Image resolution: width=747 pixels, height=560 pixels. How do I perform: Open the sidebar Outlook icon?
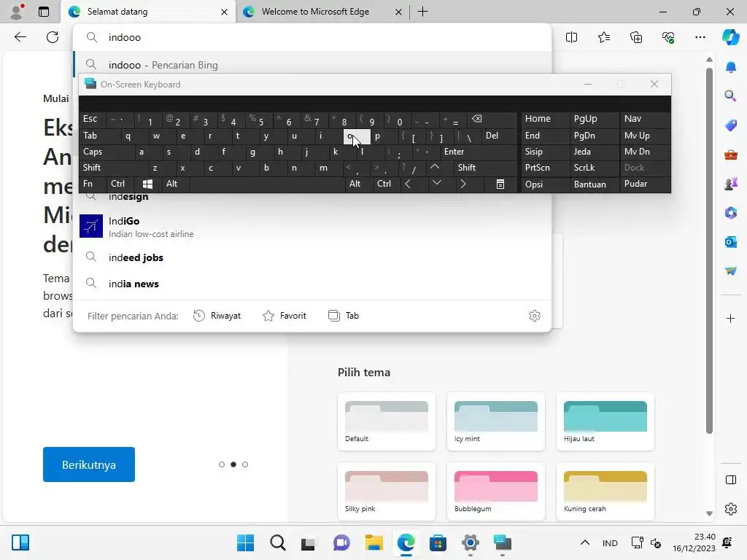click(731, 242)
